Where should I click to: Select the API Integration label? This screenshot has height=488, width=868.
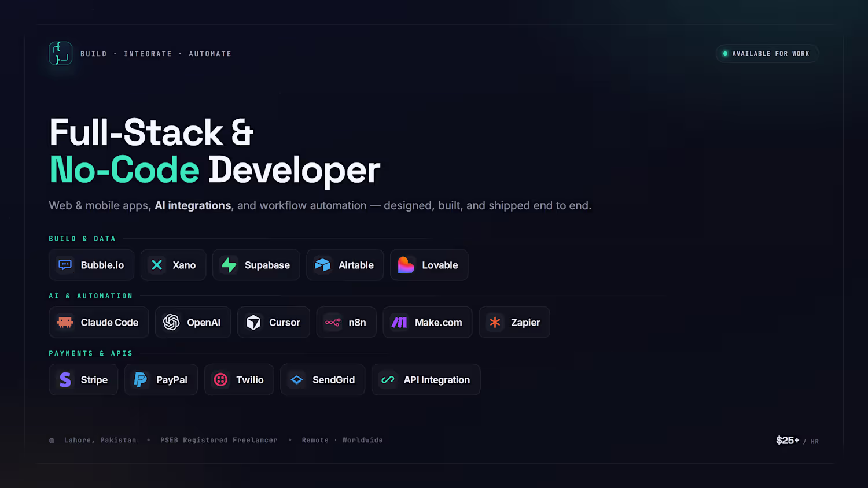click(437, 380)
